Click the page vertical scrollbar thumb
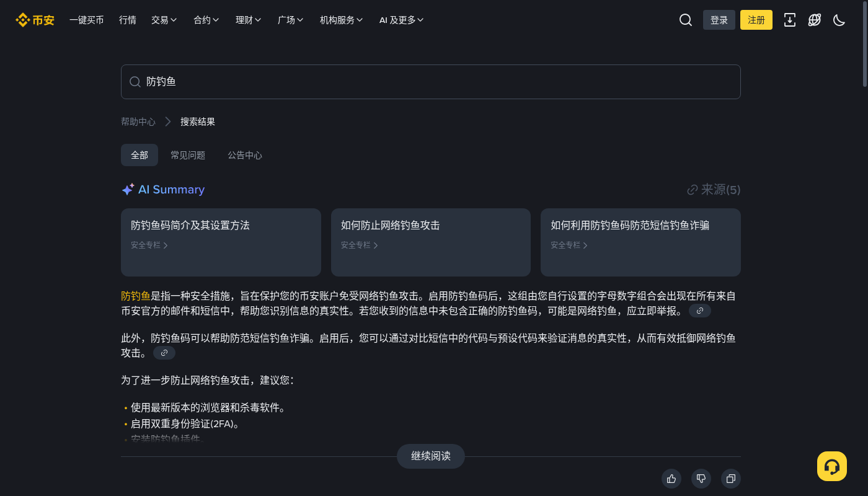Viewport: 868px width, 496px height. (865, 43)
